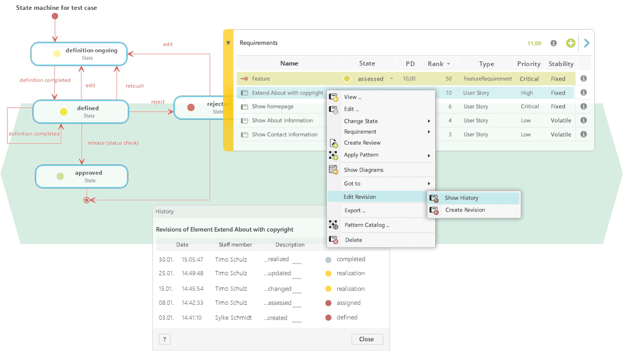624x364 pixels.
Task: Click the right chevron next to the plus icon
Action: 587,43
